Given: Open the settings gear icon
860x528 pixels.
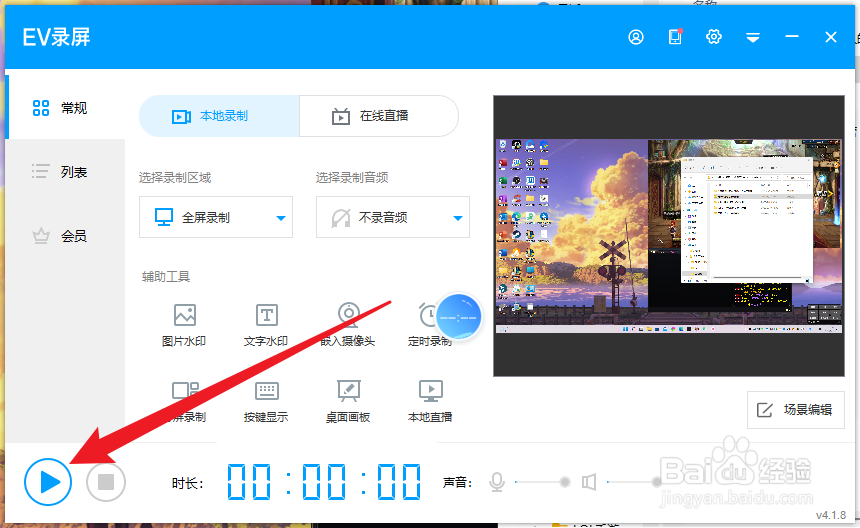Looking at the screenshot, I should click(x=714, y=37).
